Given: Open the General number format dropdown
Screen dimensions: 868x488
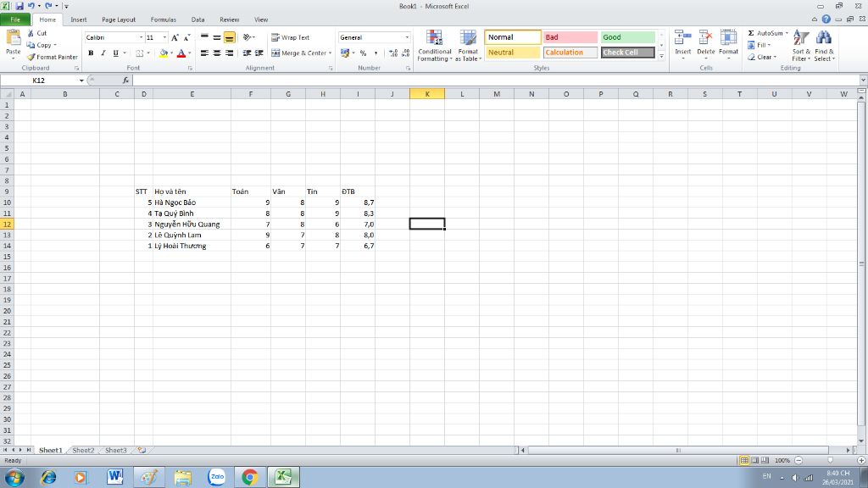Looking at the screenshot, I should [407, 37].
